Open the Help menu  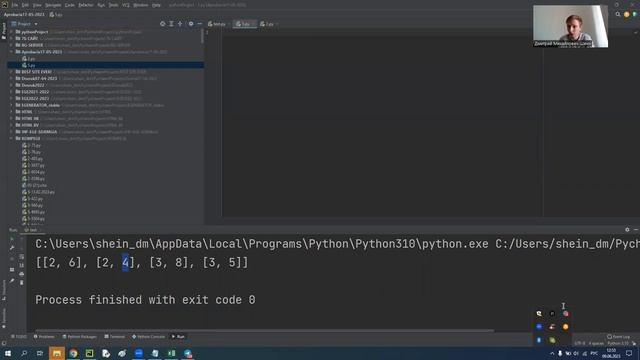coord(156,5)
